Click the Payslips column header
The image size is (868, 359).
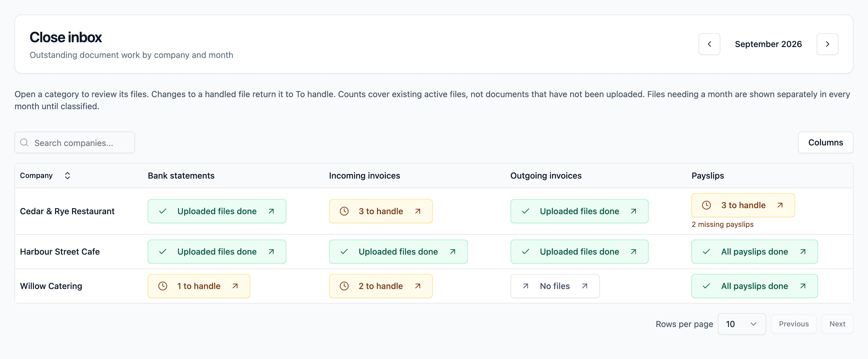click(x=708, y=176)
